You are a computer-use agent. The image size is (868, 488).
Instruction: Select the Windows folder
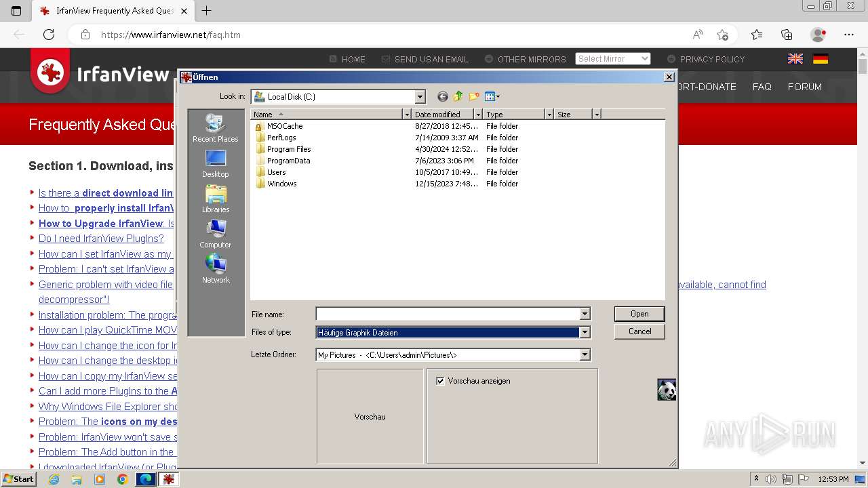pyautogui.click(x=281, y=184)
